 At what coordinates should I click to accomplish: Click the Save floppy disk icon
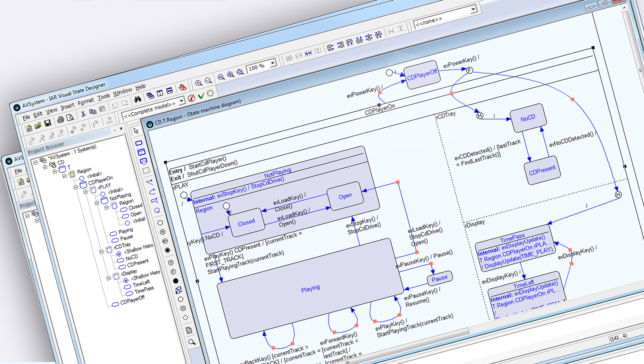(x=48, y=124)
